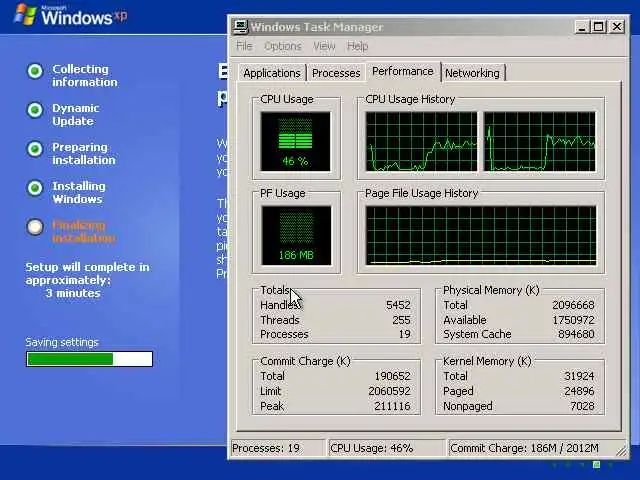Click the 186 MB PF readout

click(x=296, y=256)
